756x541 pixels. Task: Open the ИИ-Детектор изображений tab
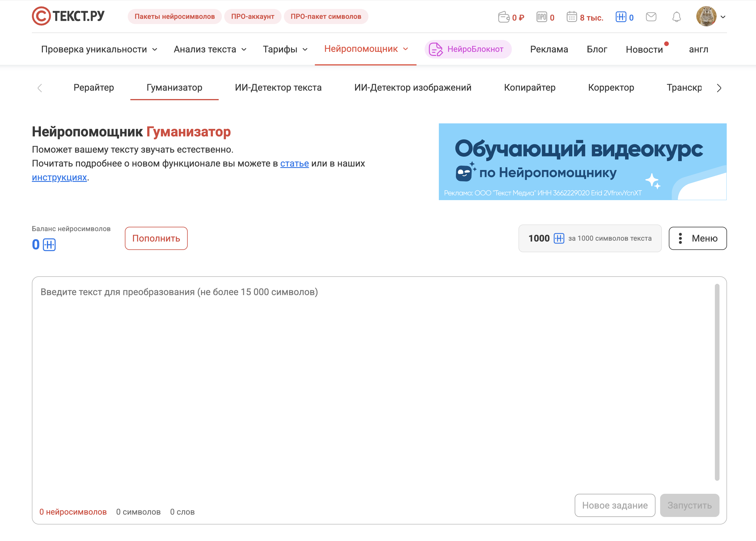click(x=413, y=88)
